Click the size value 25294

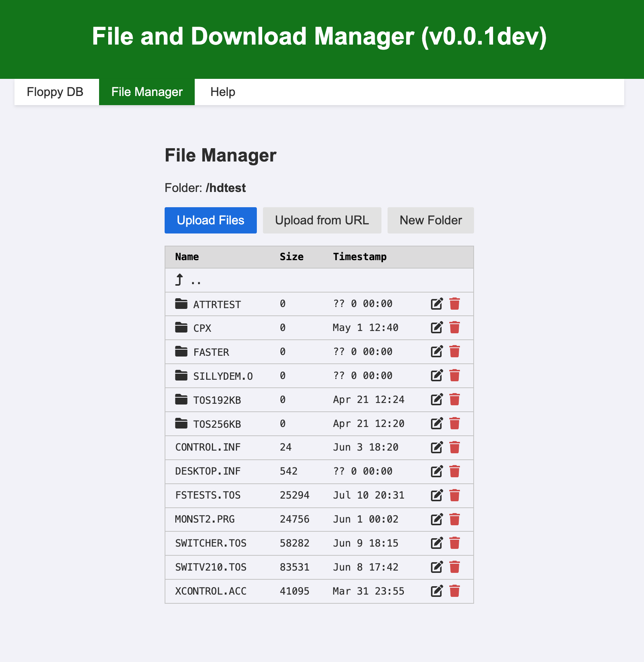point(295,495)
